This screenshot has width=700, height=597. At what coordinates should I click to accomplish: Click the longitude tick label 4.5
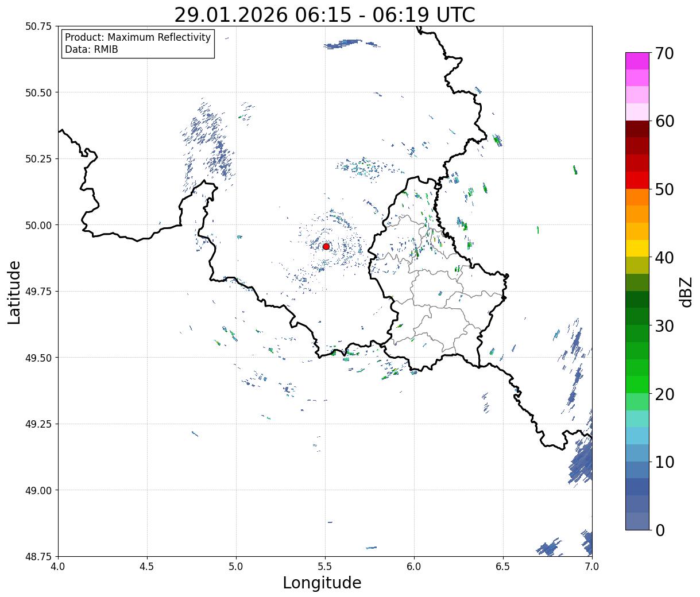pos(147,567)
